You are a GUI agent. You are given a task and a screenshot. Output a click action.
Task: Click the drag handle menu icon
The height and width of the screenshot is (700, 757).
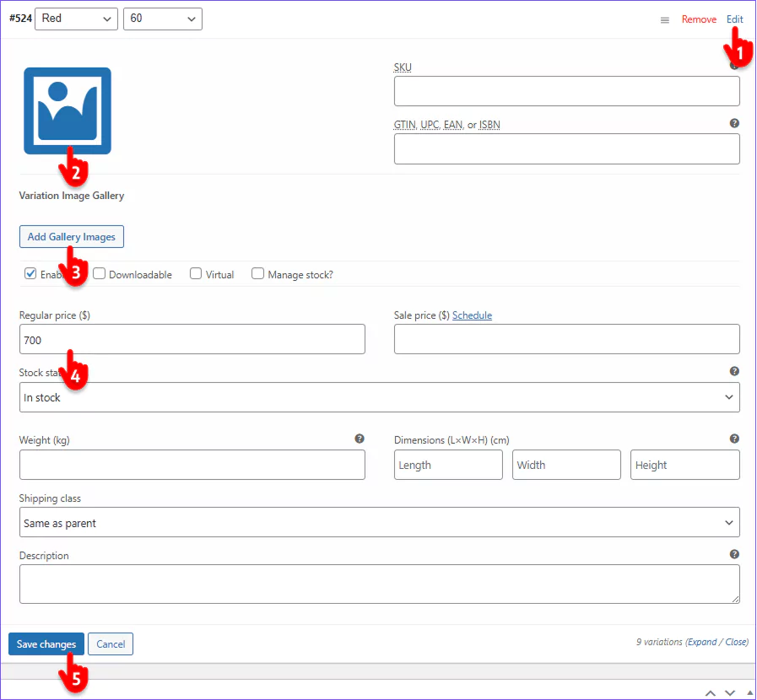(665, 20)
